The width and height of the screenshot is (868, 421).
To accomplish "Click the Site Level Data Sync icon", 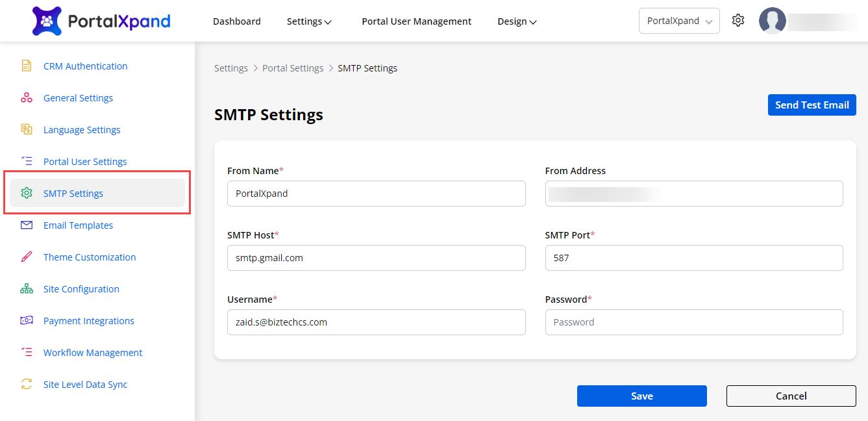I will (x=27, y=384).
